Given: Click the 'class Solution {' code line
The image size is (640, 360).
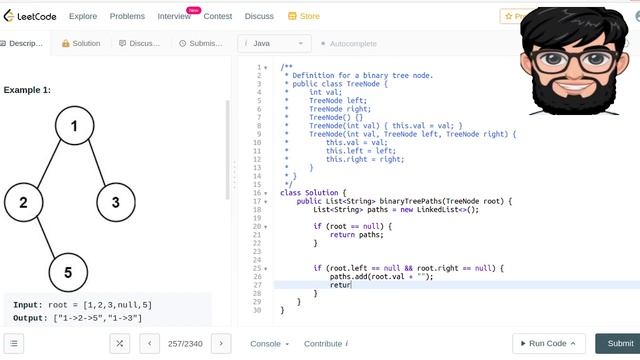Looking at the screenshot, I should 313,193.
